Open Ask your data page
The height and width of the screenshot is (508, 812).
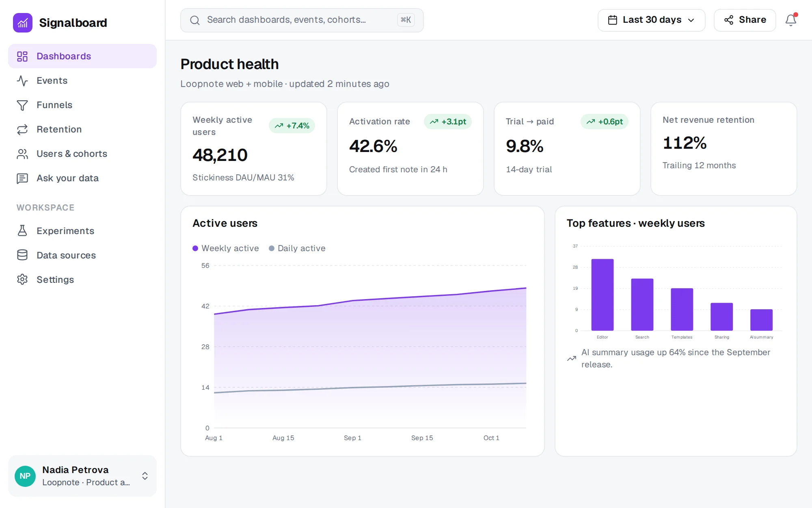click(x=82, y=178)
